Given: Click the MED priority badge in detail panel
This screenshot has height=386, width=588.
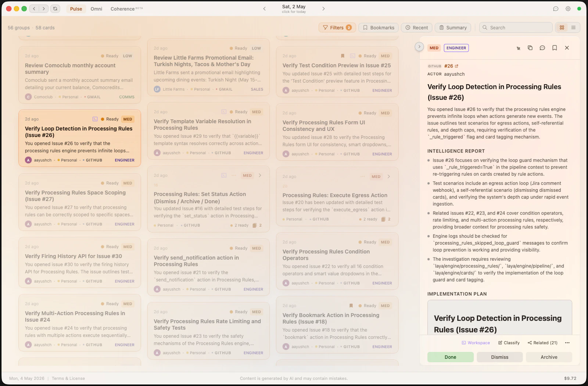Looking at the screenshot, I should pyautogui.click(x=434, y=48).
